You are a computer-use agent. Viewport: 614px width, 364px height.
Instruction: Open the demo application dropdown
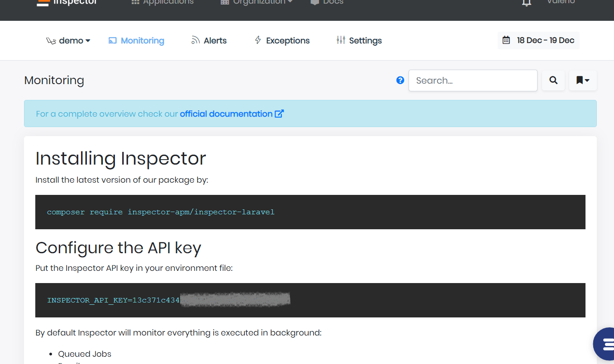(x=68, y=41)
